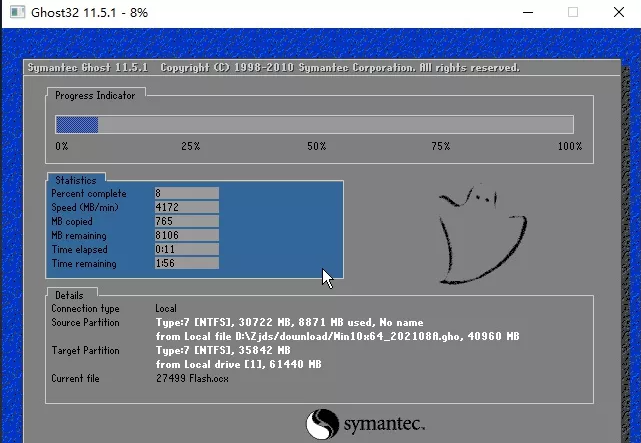641x443 pixels.
Task: Click the symantec wordmark text
Action: pyautogui.click(x=384, y=425)
